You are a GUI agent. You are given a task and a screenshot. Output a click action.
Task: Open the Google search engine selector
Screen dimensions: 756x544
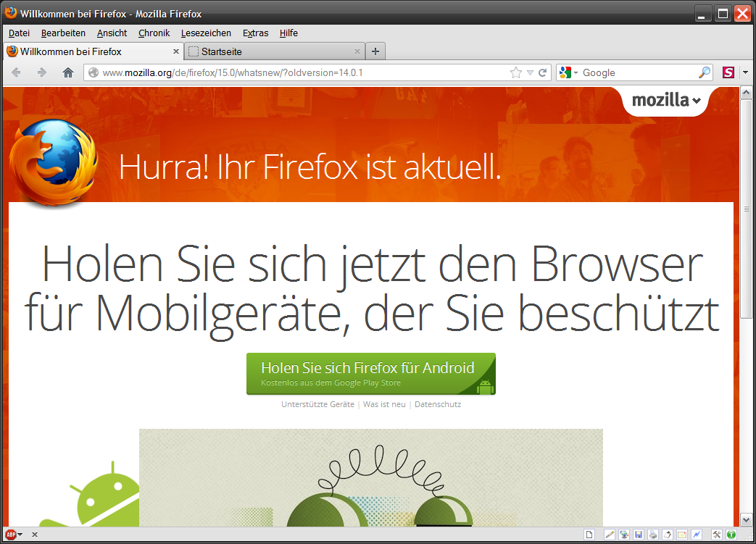[x=568, y=72]
